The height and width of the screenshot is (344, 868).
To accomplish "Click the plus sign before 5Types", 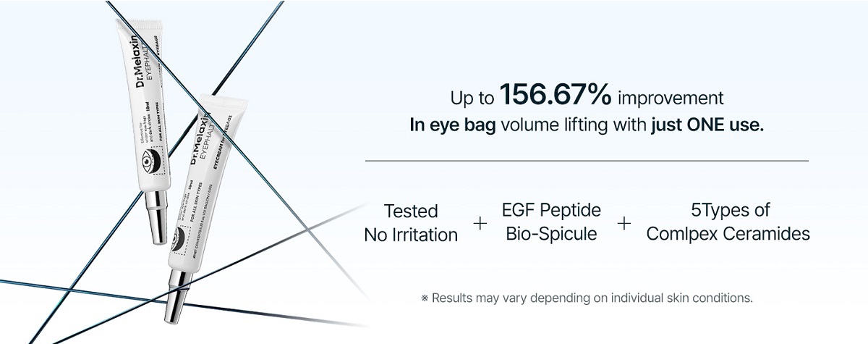I will click(x=624, y=223).
